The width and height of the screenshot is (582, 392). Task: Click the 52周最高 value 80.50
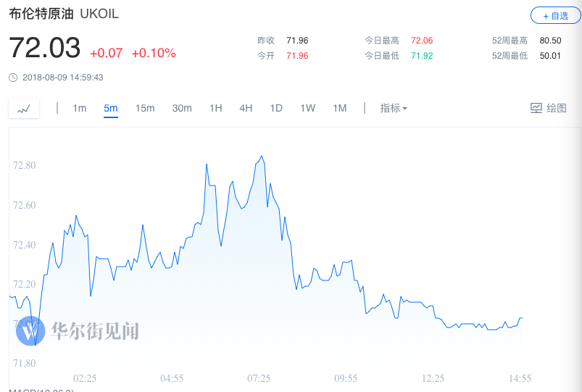[x=550, y=41]
